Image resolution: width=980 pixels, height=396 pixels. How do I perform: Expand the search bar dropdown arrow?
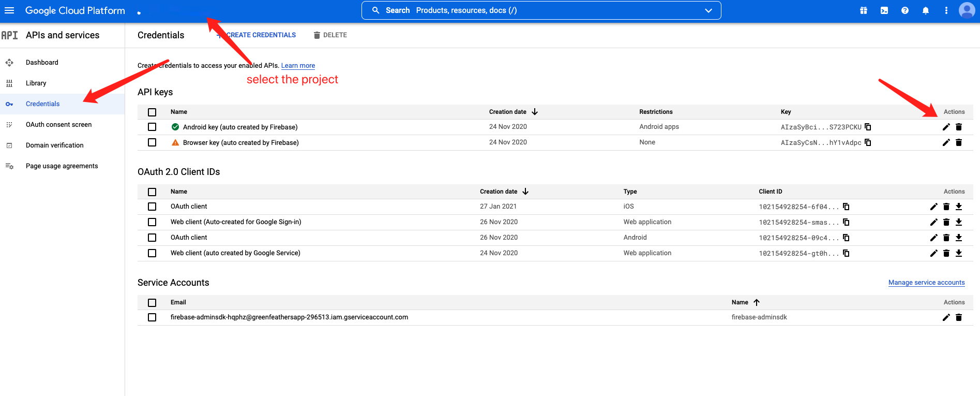tap(708, 10)
